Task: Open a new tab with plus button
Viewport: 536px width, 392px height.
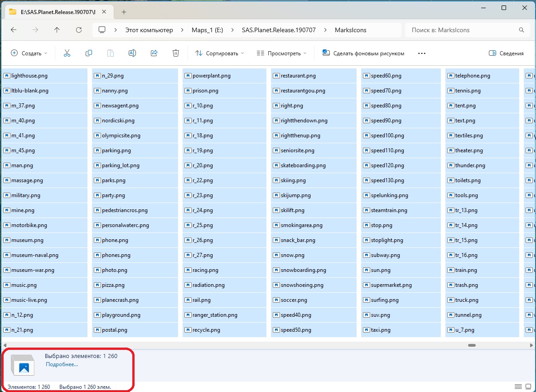Action: tap(124, 12)
